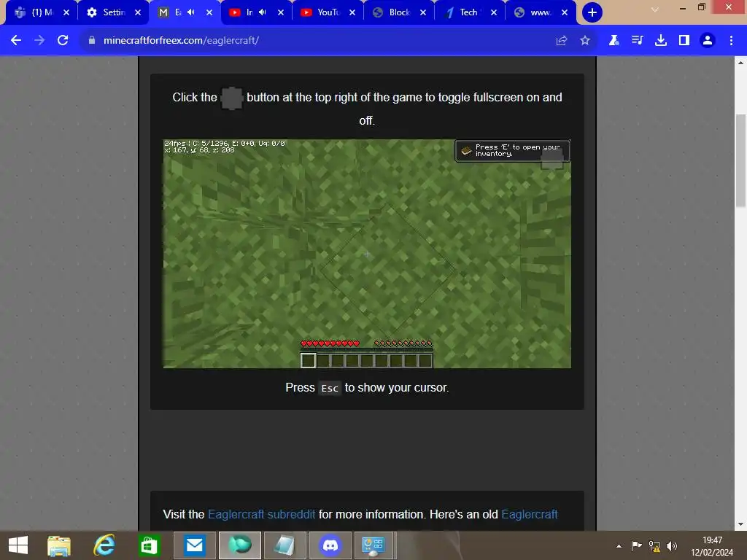Go back to the previous page
Image resolution: width=747 pixels, height=560 pixels.
pos(16,41)
